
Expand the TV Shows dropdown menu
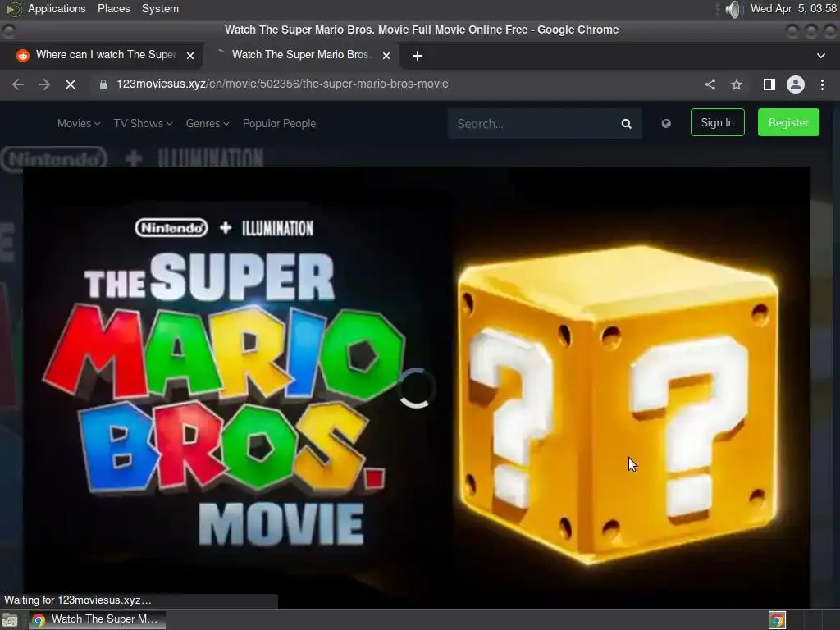point(143,123)
